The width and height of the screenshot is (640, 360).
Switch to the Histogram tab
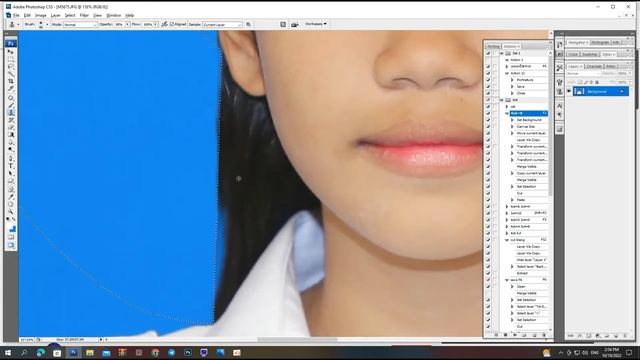(x=600, y=42)
